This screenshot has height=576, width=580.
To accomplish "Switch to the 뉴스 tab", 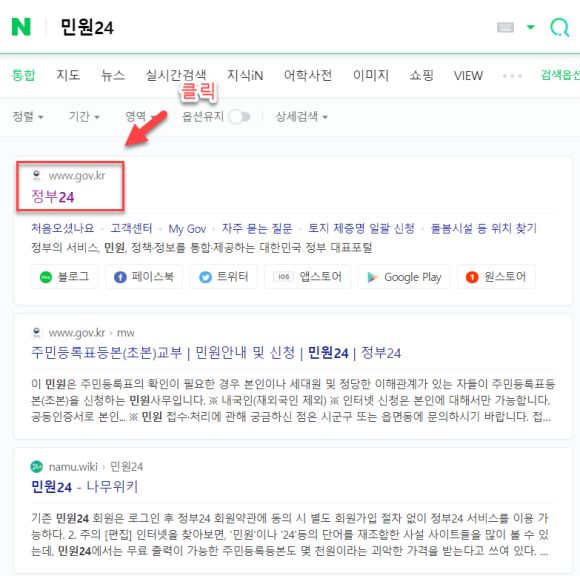I will coord(113,75).
